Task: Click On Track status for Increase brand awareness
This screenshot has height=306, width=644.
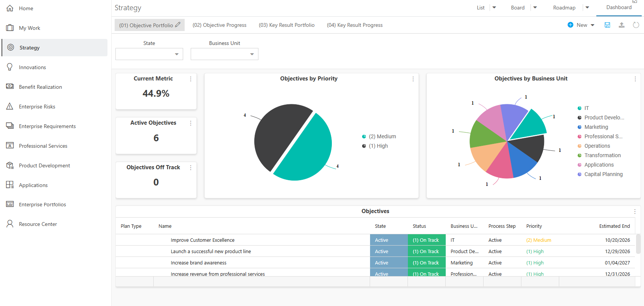Action: (426, 263)
